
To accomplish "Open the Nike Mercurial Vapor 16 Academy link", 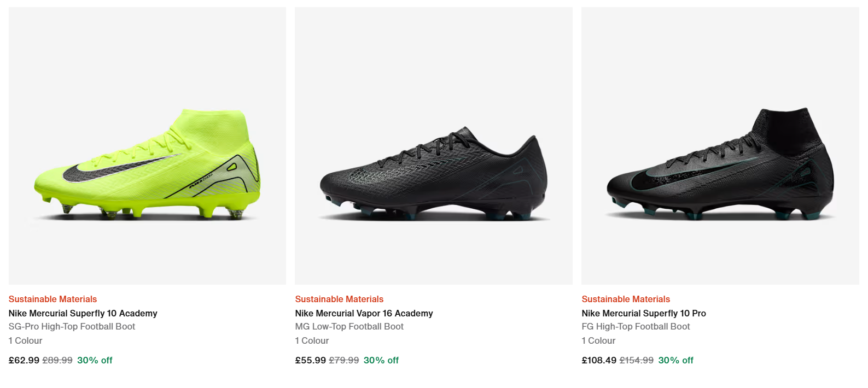I will tap(364, 313).
